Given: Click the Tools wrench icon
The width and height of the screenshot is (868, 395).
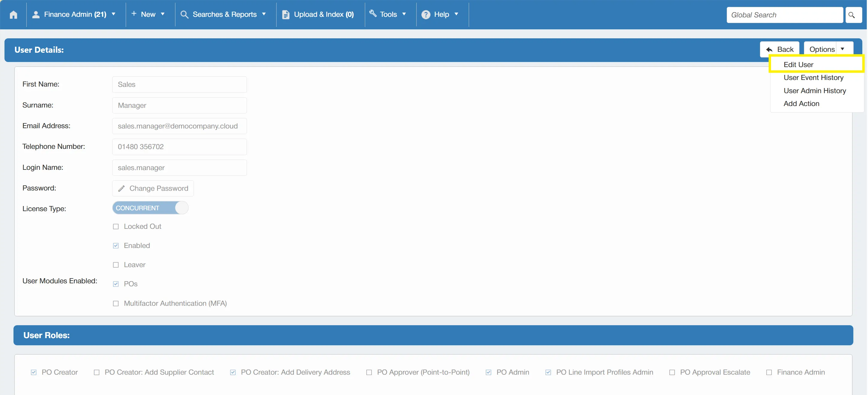Looking at the screenshot, I should [373, 13].
